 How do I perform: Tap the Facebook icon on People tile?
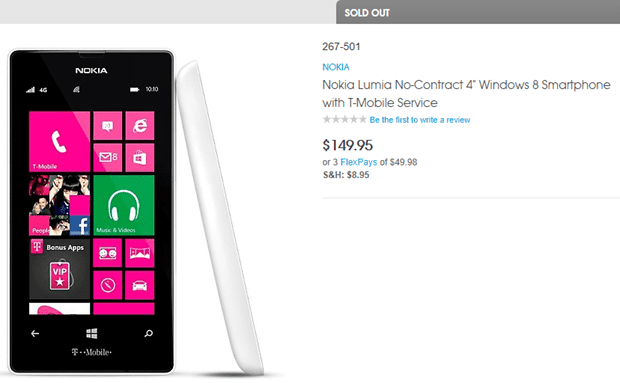coord(80,226)
